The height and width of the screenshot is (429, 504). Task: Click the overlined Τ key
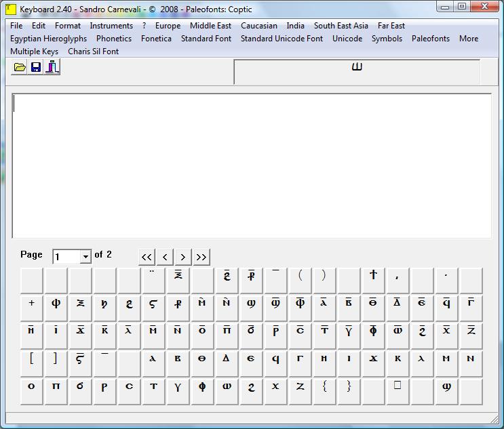click(x=324, y=336)
